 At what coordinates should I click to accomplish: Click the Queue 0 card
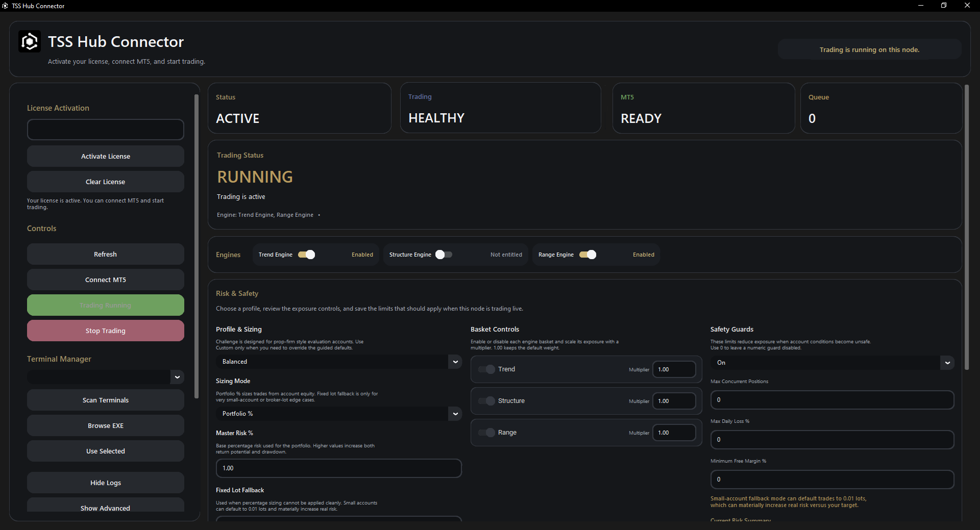[x=881, y=108]
